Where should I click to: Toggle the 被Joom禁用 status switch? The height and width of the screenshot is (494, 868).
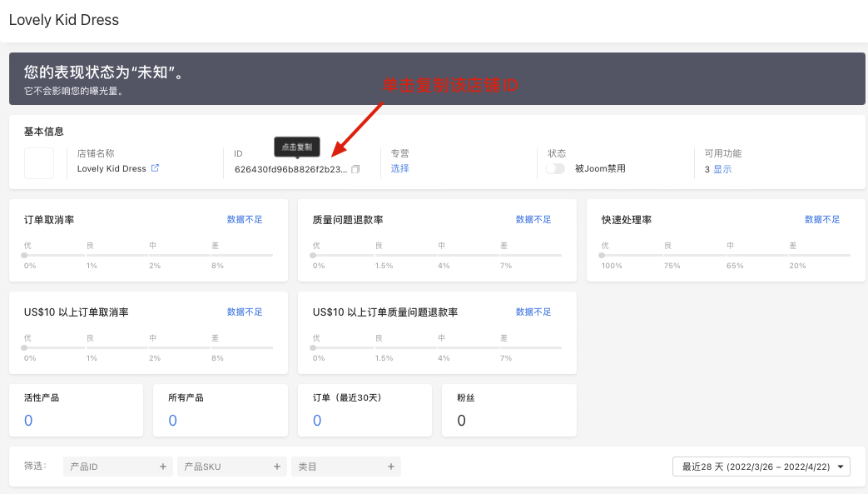554,167
